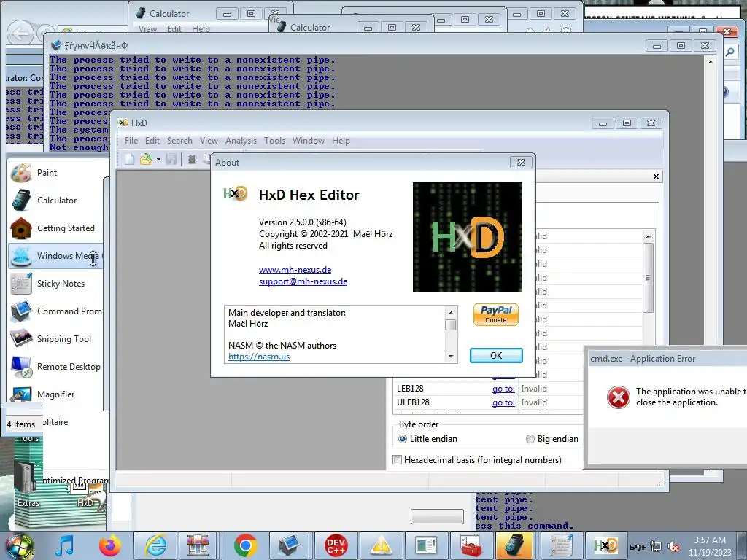Open the Analysis menu in HxD
The width and height of the screenshot is (747, 560).
(241, 141)
